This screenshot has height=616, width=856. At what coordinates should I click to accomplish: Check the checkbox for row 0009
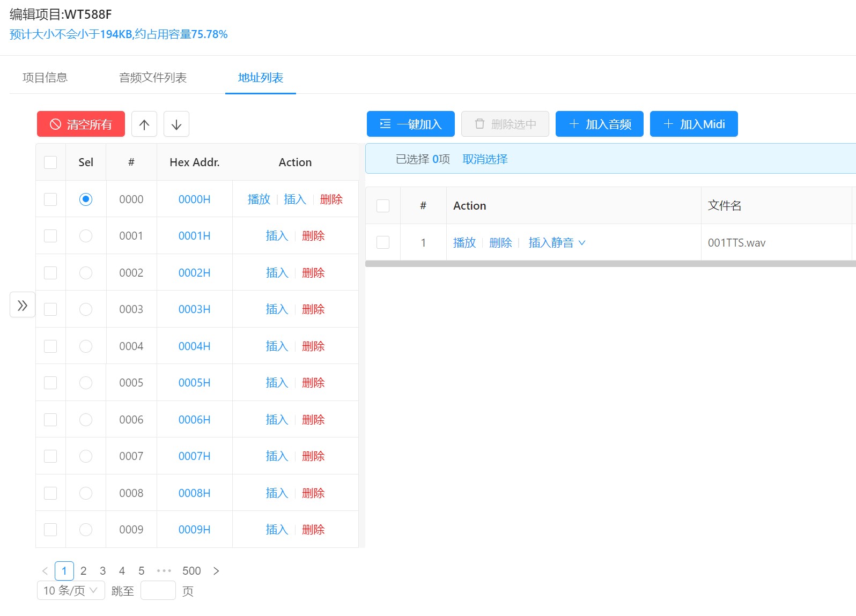(x=50, y=530)
